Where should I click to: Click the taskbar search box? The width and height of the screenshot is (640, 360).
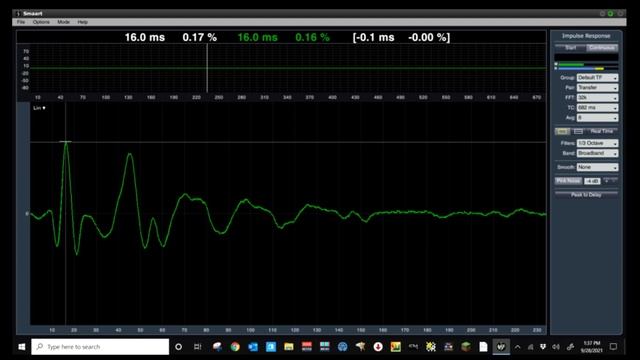tap(100, 347)
